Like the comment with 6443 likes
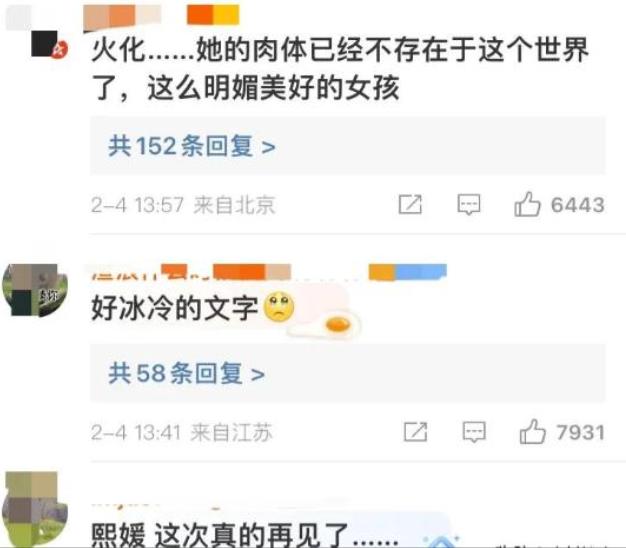This screenshot has width=626, height=548. tap(527, 204)
